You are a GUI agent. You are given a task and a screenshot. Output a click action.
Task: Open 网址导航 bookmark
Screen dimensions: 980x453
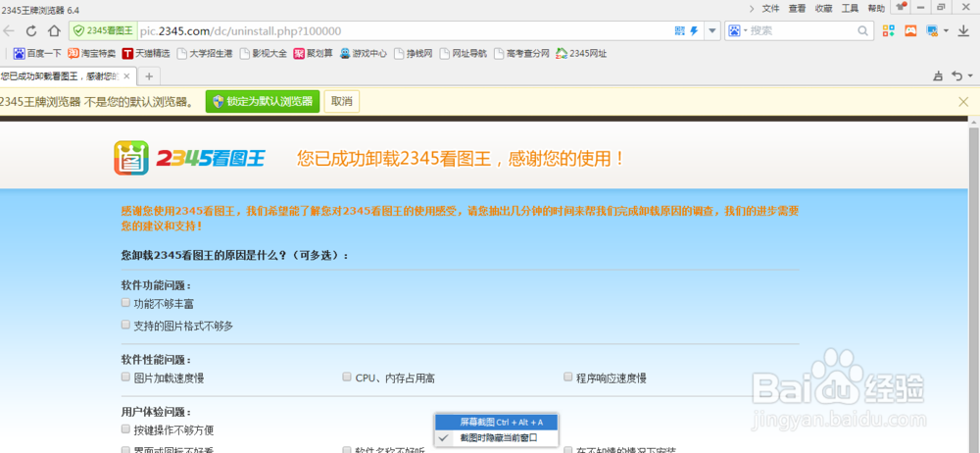[x=464, y=54]
